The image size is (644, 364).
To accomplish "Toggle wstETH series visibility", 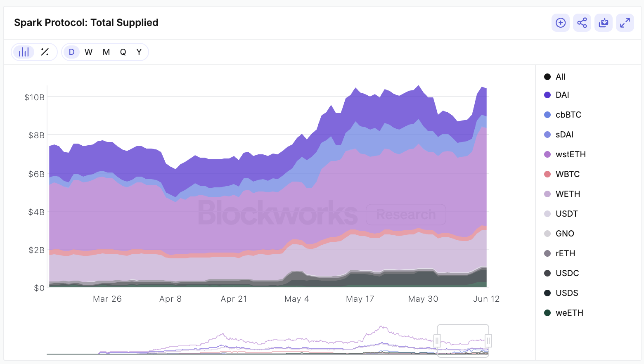I will coord(571,154).
